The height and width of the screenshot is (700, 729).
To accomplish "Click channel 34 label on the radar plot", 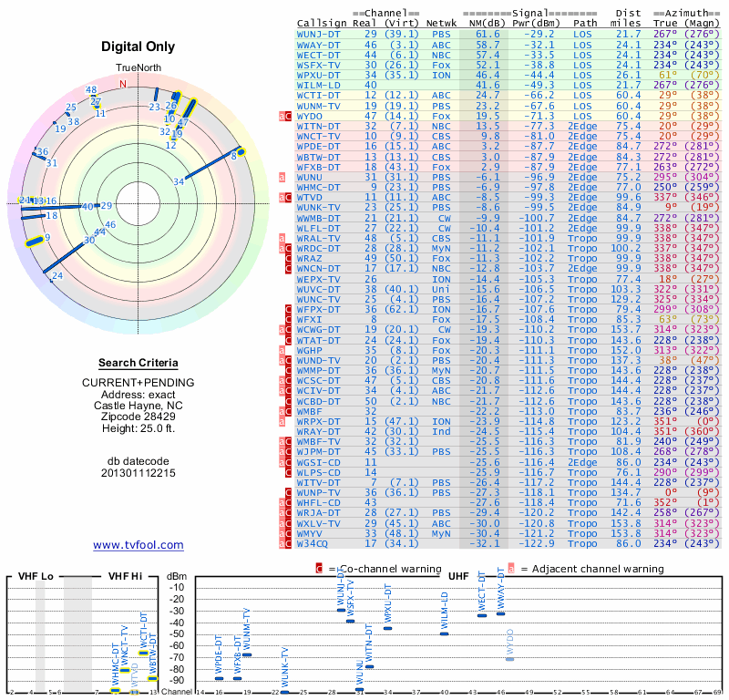I will point(179,182).
